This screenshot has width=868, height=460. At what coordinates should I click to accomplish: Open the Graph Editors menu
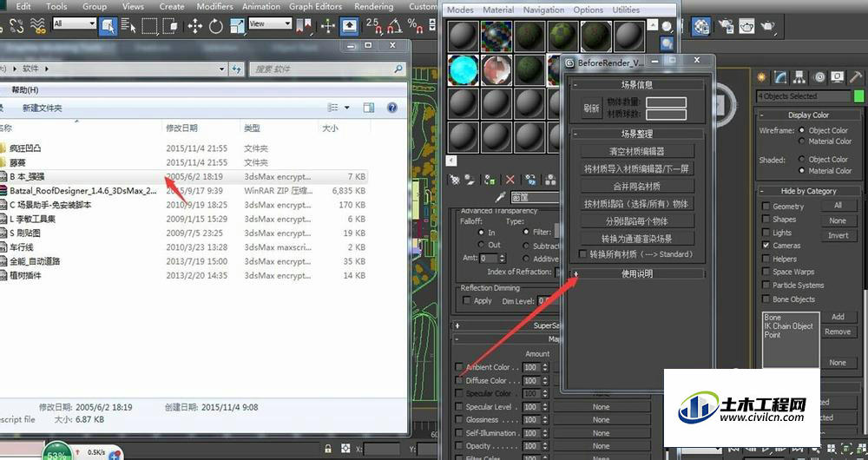(x=316, y=7)
